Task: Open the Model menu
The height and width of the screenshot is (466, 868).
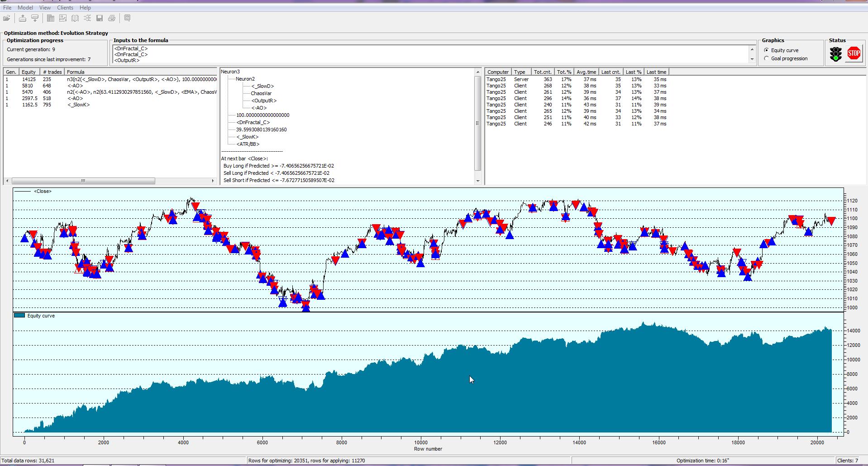Action: click(25, 8)
